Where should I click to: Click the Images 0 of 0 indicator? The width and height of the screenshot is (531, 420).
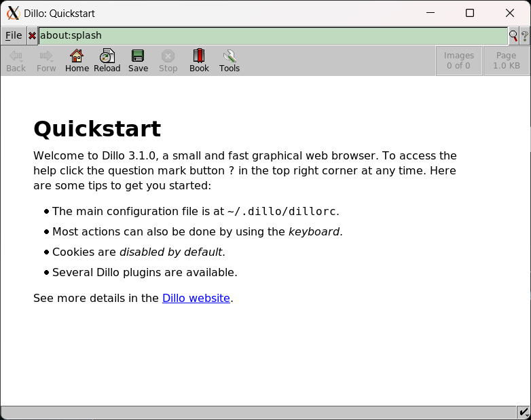click(x=459, y=61)
